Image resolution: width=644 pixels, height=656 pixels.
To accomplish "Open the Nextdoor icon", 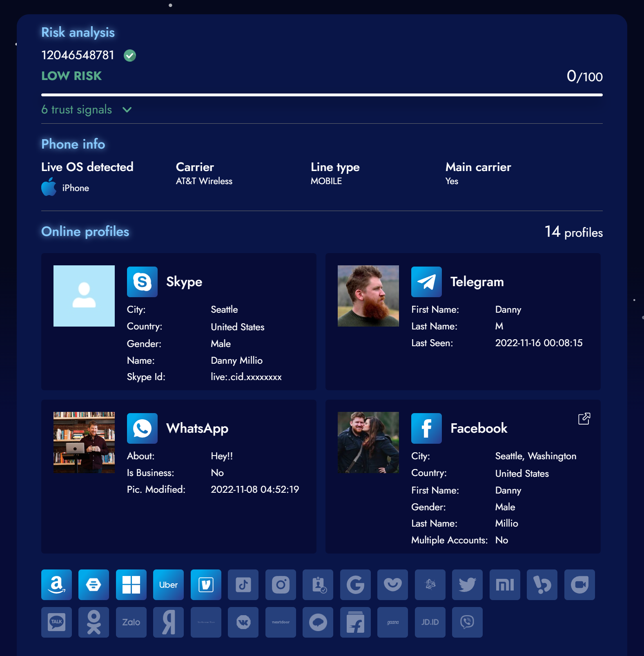I will [x=281, y=622].
